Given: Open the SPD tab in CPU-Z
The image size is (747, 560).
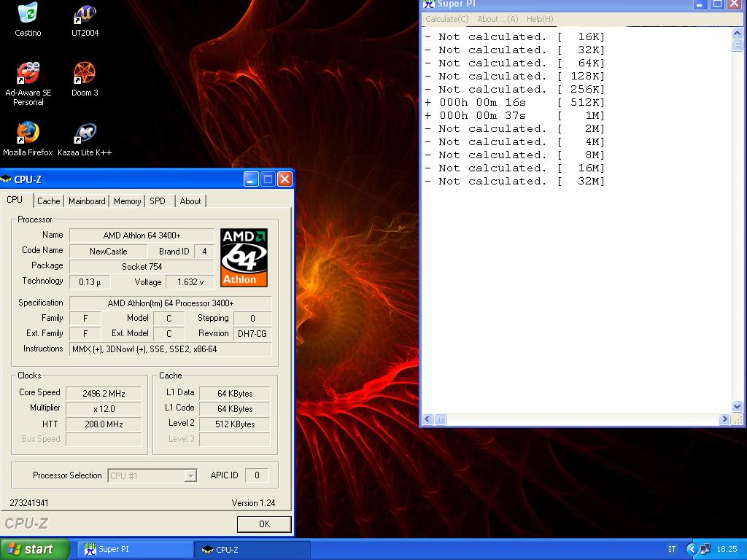Looking at the screenshot, I should coord(158,201).
